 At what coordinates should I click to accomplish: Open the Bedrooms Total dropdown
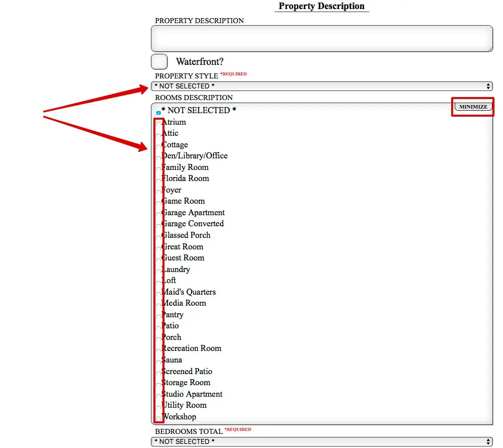click(x=322, y=441)
